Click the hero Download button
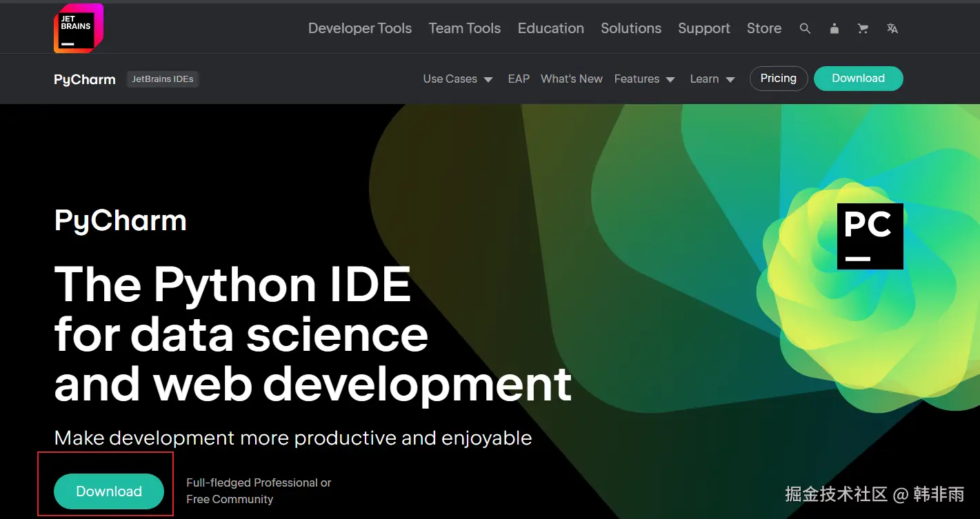 109,491
